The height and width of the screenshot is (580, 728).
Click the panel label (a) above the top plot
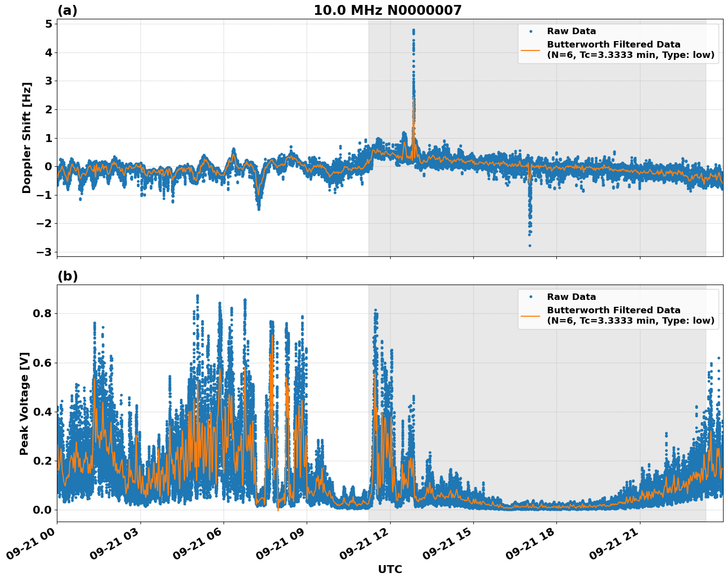pos(67,9)
